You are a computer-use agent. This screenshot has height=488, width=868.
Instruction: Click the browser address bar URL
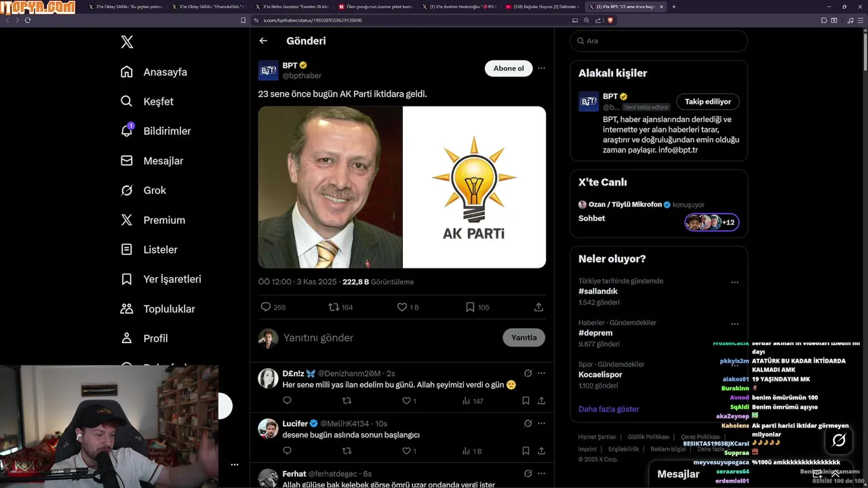point(312,20)
